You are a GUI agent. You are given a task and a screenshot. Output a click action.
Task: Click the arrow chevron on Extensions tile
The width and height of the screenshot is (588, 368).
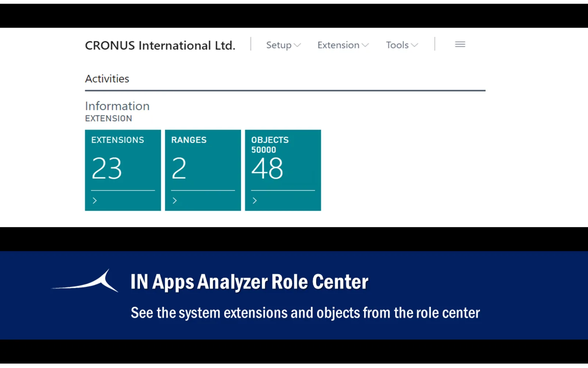[x=95, y=201]
